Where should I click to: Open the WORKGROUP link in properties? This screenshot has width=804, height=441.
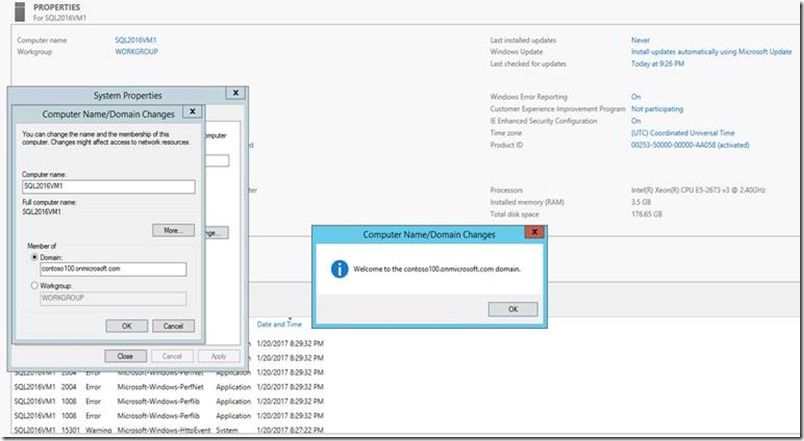136,52
